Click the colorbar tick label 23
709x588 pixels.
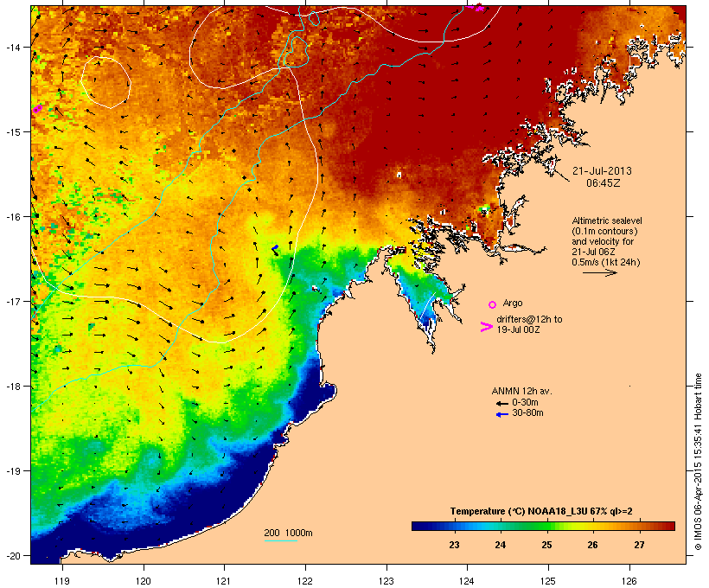point(454,545)
